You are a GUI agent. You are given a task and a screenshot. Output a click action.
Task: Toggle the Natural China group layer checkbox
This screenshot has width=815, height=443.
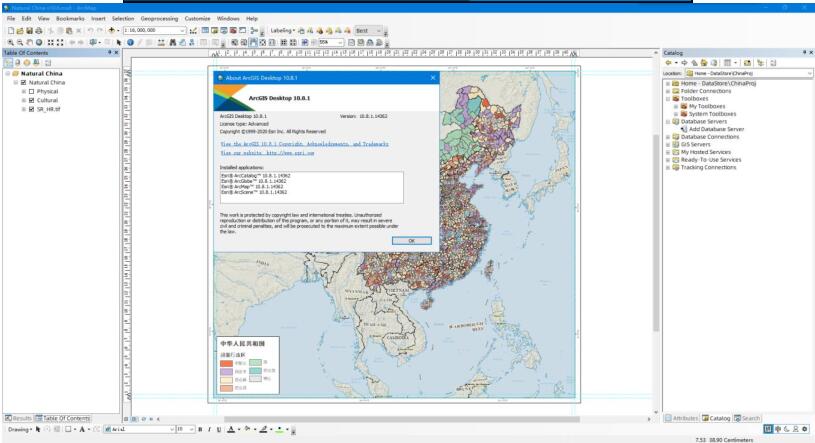[23, 83]
